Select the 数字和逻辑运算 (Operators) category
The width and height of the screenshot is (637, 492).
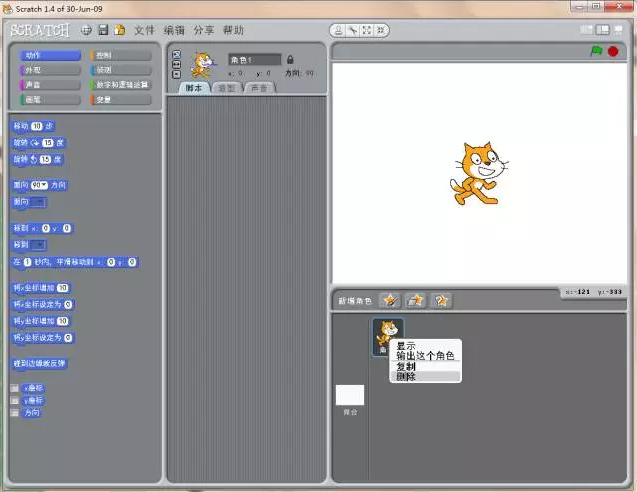tap(121, 85)
